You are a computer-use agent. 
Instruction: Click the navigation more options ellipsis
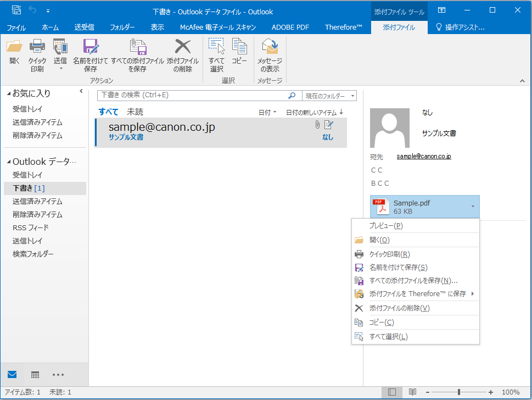[x=58, y=375]
